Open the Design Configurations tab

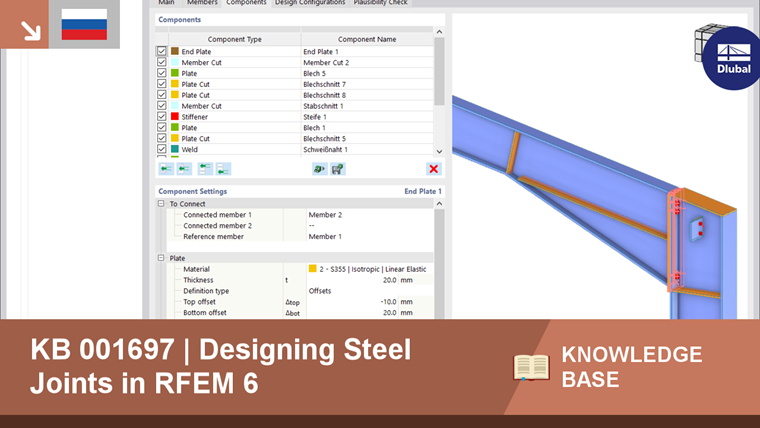(x=310, y=3)
